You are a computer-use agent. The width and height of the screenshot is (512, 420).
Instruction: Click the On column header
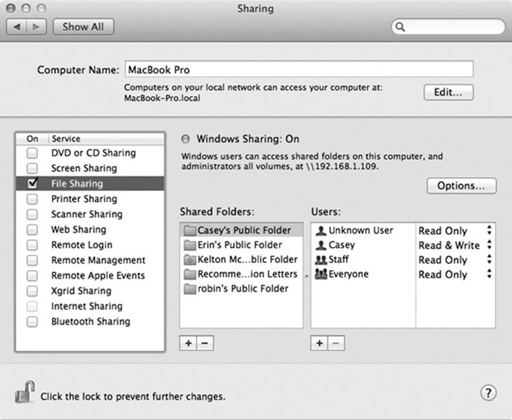click(x=32, y=139)
